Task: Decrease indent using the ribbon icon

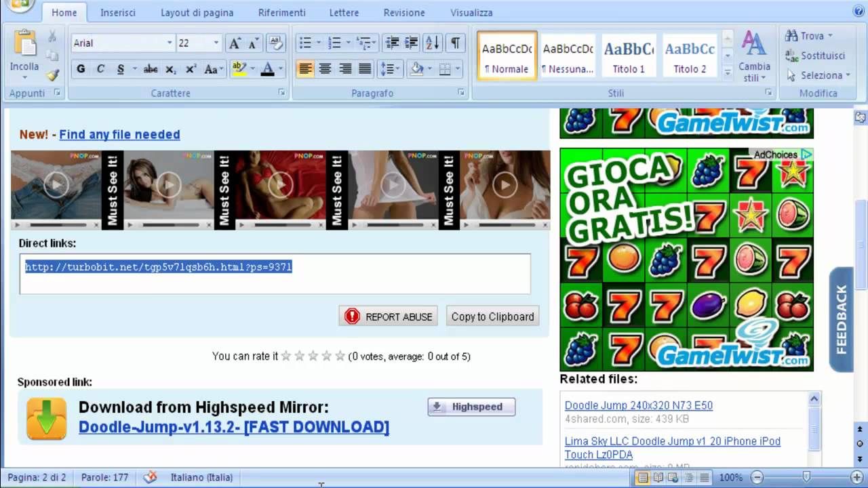Action: (392, 43)
